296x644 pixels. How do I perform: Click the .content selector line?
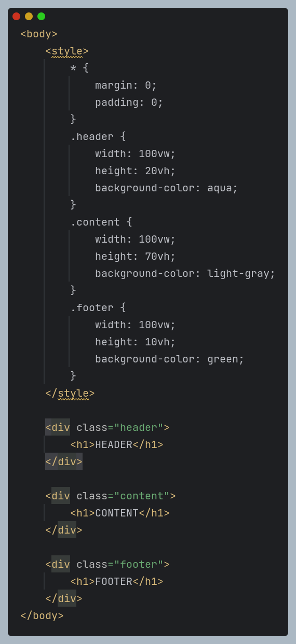[101, 222]
